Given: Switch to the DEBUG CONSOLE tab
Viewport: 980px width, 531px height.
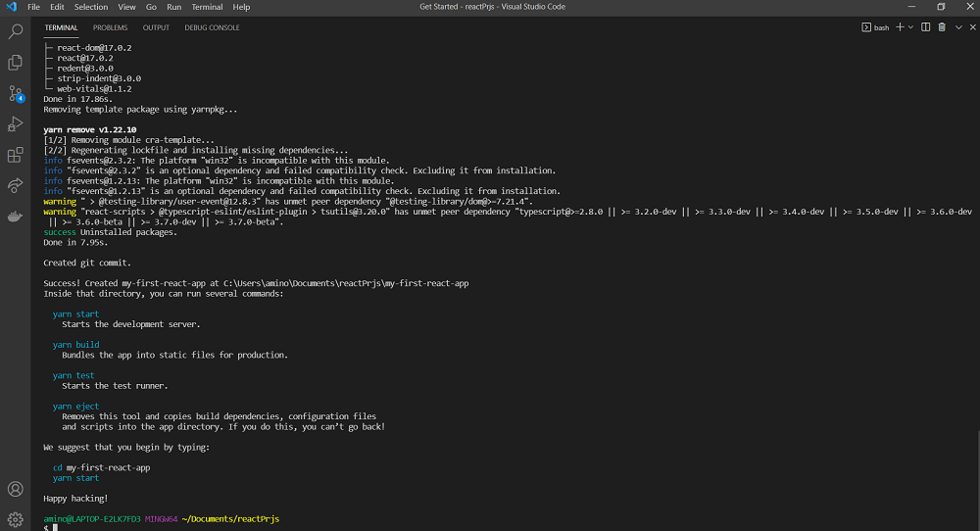Looking at the screenshot, I should (x=212, y=27).
